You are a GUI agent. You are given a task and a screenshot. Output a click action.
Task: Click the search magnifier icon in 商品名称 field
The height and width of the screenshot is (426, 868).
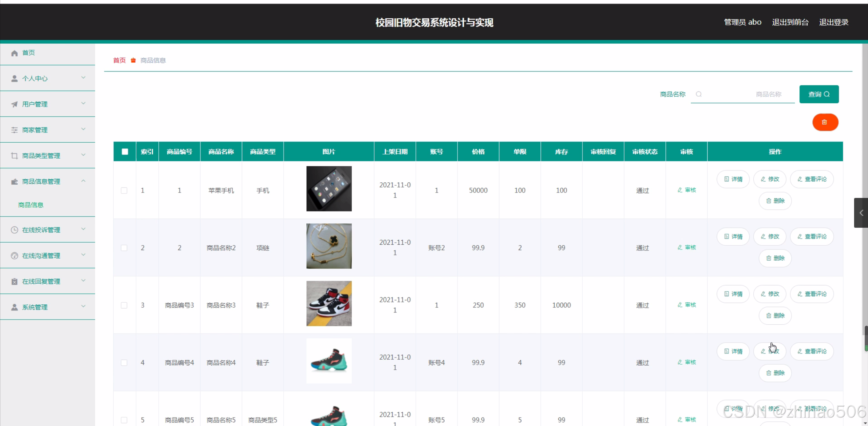698,94
